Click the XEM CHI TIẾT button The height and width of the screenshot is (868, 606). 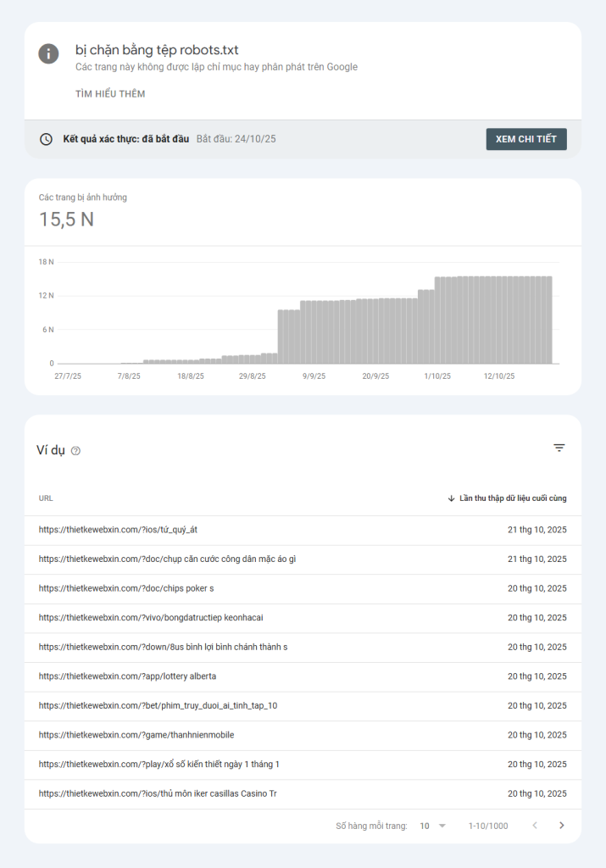coord(525,139)
